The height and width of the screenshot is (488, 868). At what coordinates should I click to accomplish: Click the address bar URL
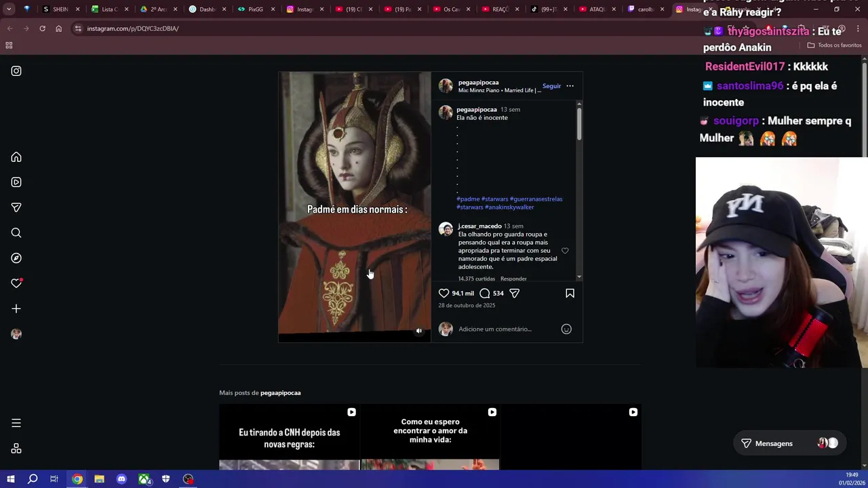pos(133,28)
